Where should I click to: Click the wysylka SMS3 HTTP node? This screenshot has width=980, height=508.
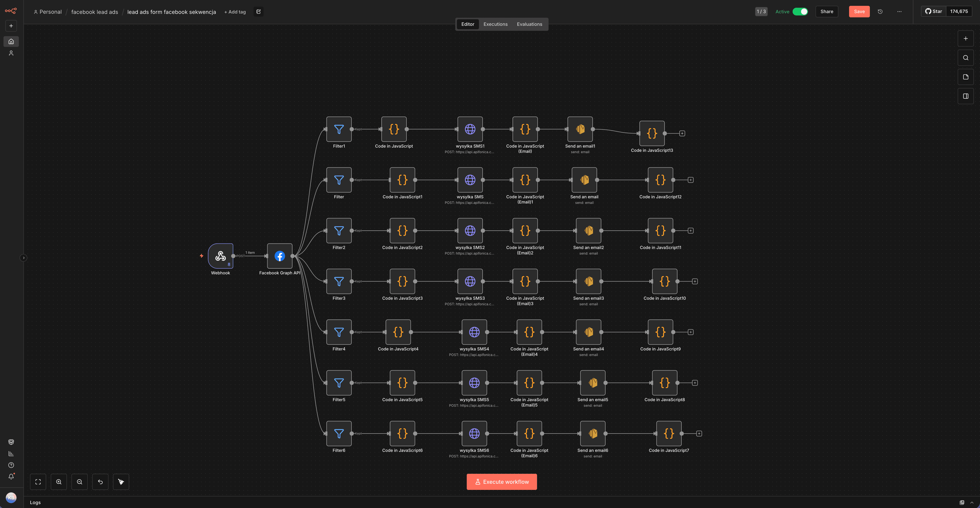470,281
